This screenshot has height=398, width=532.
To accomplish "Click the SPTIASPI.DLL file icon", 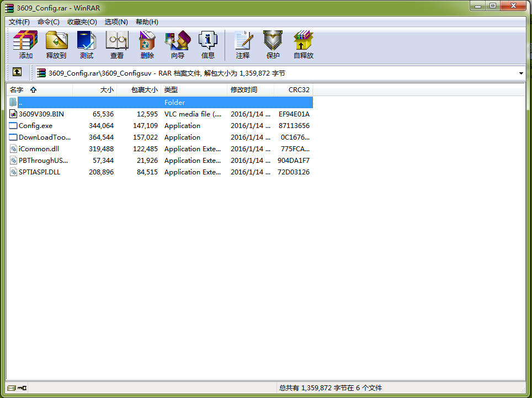I will click(13, 172).
